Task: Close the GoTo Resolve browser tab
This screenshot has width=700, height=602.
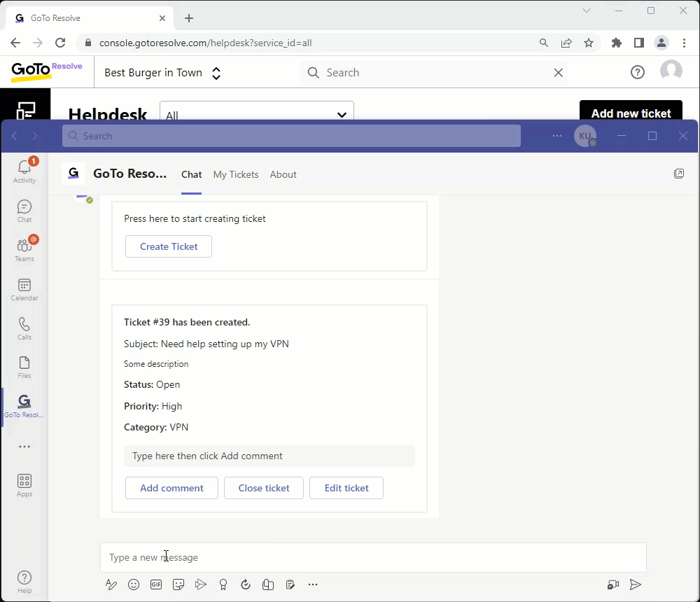Action: coord(162,18)
